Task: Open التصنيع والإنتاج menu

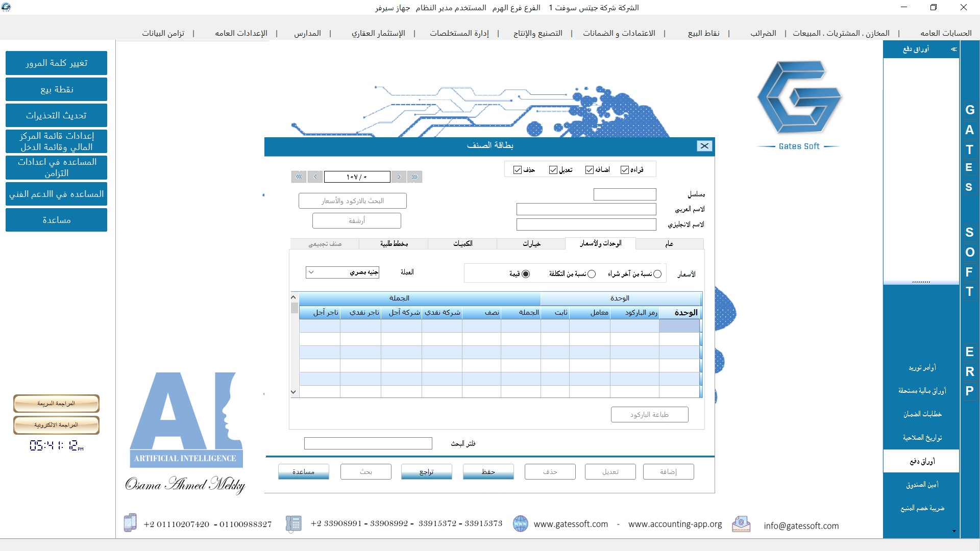Action: pos(537,33)
